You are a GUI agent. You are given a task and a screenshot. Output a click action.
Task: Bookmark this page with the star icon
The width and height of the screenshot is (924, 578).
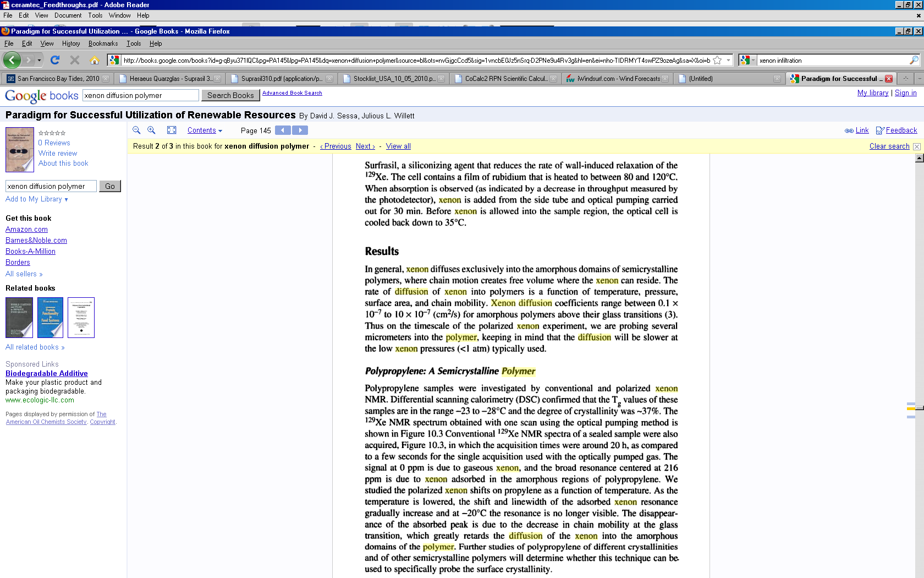click(x=717, y=60)
